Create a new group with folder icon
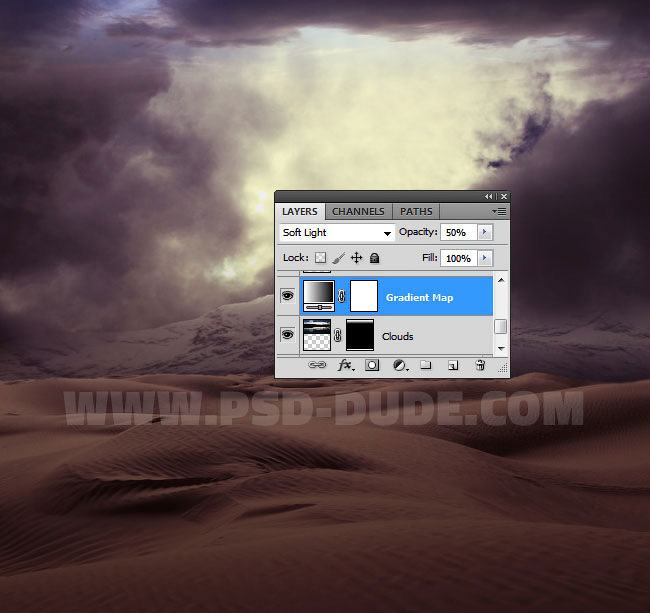Screen dimensions: 650x613 [x=426, y=365]
